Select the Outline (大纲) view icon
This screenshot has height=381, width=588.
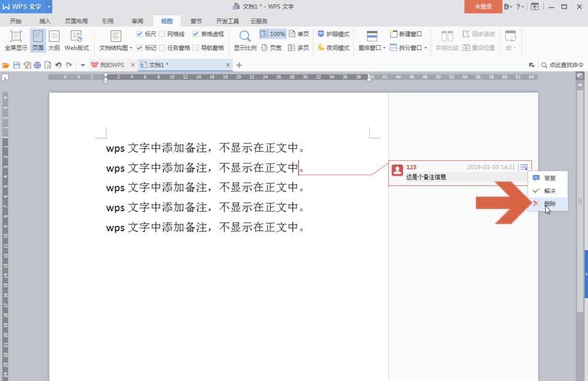click(54, 41)
